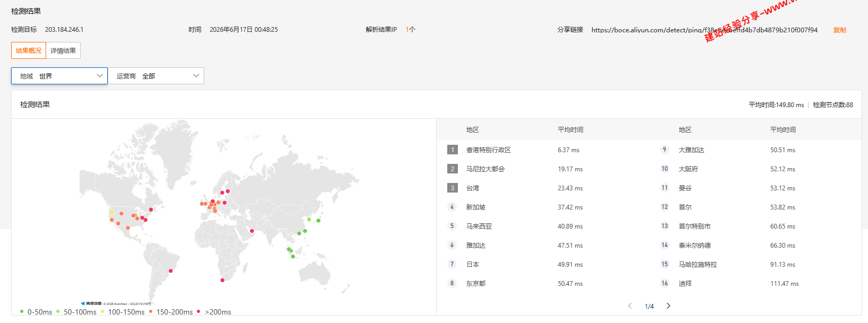Click rank badge 12 for 首尔
Screen dimensions: 868x323
click(664, 207)
